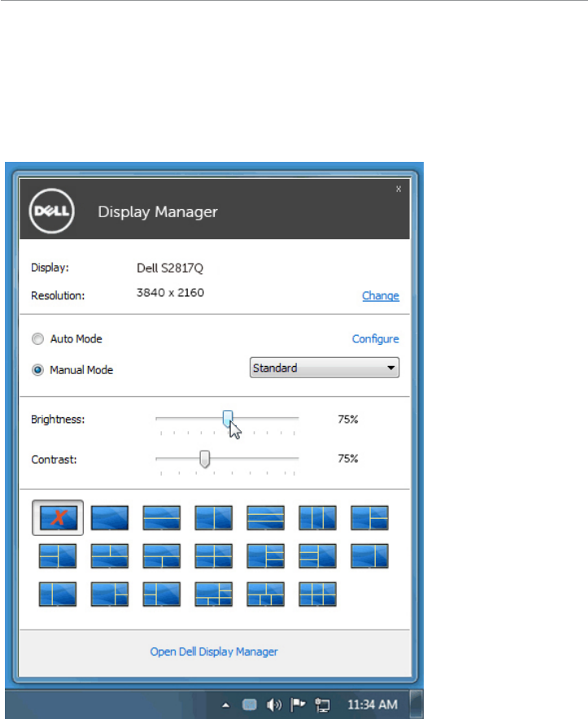This screenshot has height=719, width=588.
Task: Click the Show desktop strip at taskbar end
Action: tap(416, 704)
